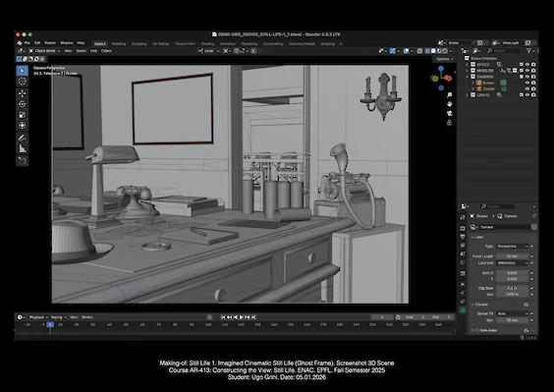
Task: Click the Clip Start value field
Action: coord(513,288)
